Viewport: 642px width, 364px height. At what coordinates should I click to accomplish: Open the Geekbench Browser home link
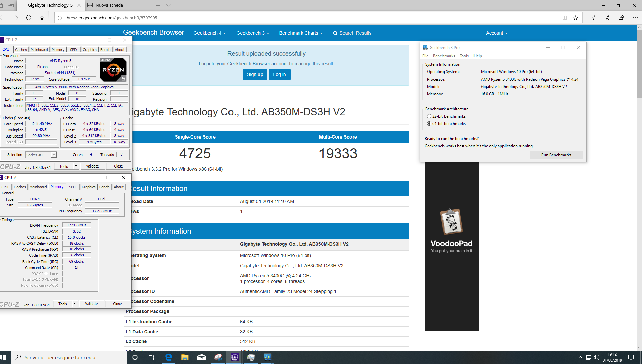pos(153,32)
